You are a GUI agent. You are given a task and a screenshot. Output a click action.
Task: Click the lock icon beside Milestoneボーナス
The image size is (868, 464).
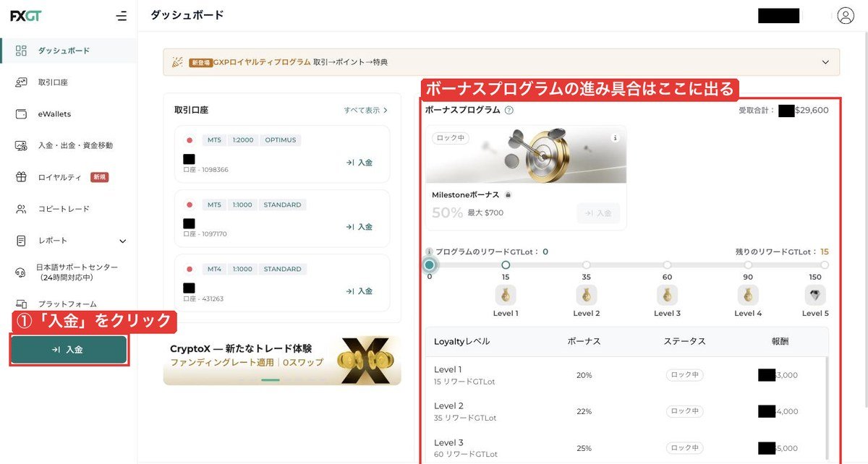click(x=508, y=195)
